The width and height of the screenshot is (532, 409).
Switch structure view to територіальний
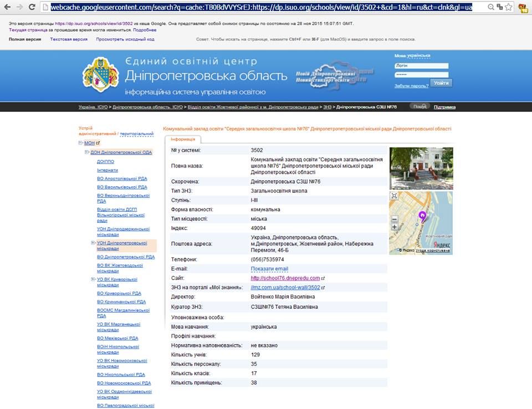tap(137, 134)
